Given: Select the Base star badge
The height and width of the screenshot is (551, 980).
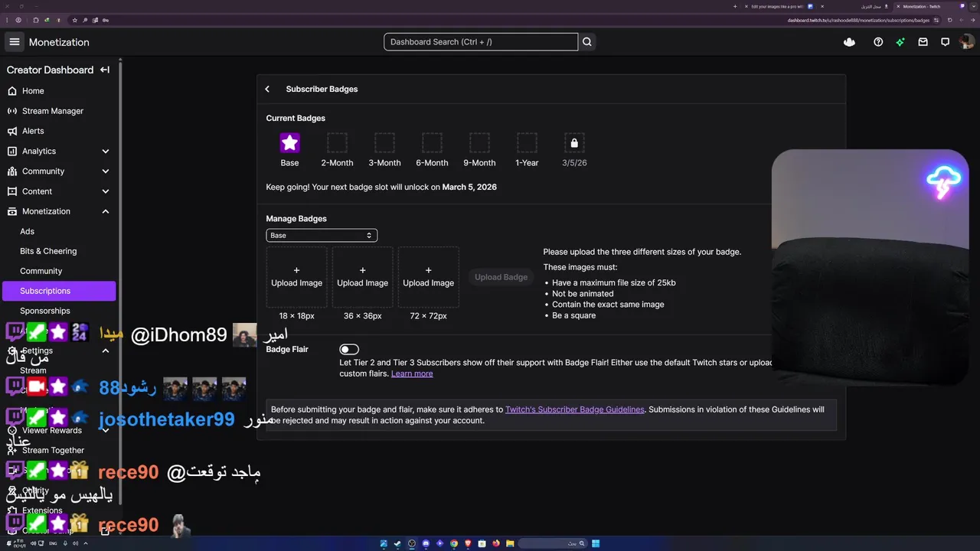Looking at the screenshot, I should (x=289, y=143).
